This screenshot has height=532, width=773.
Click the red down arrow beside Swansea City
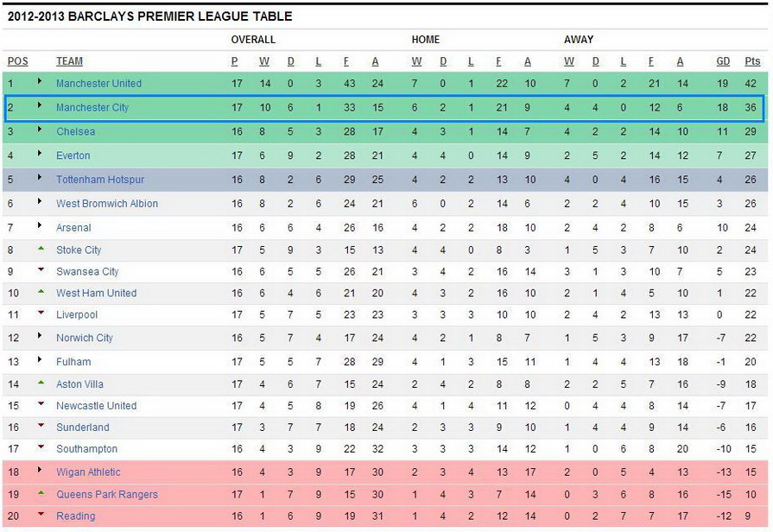tap(41, 269)
